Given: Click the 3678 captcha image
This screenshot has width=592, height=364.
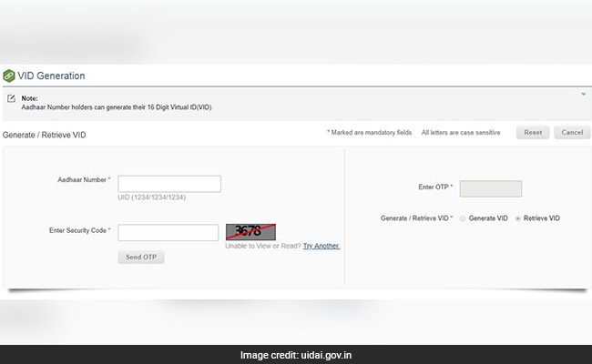Looking at the screenshot, I should 250,232.
